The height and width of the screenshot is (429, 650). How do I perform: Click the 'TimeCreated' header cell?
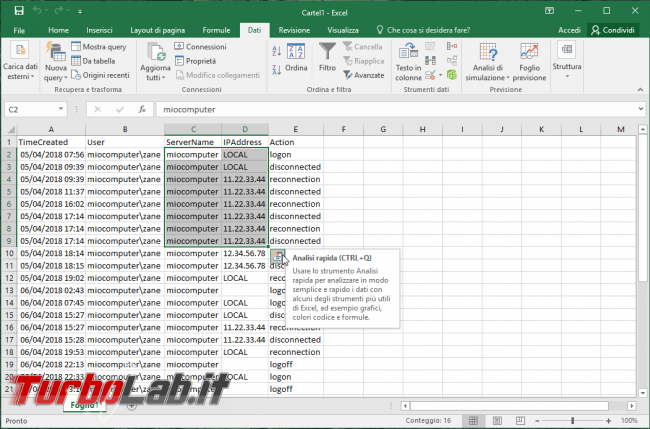(51, 142)
